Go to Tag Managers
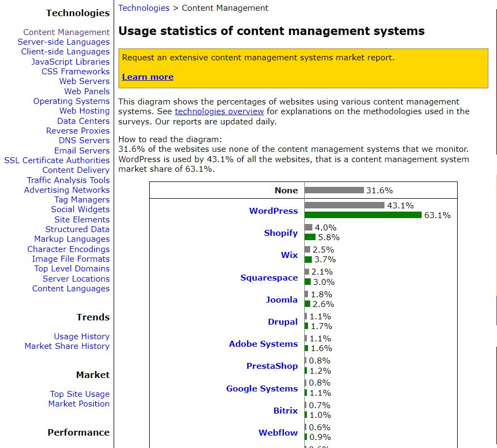Viewport: 497px width, 448px height. (x=82, y=200)
